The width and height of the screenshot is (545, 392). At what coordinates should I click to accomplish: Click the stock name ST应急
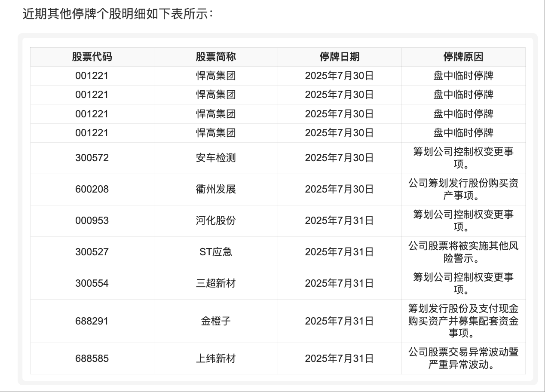pos(216,252)
